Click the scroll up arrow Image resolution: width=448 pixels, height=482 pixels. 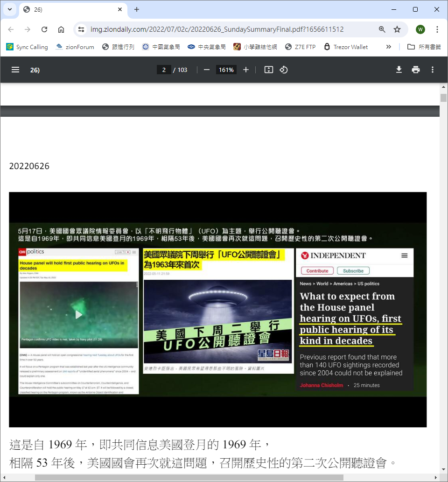tap(443, 87)
